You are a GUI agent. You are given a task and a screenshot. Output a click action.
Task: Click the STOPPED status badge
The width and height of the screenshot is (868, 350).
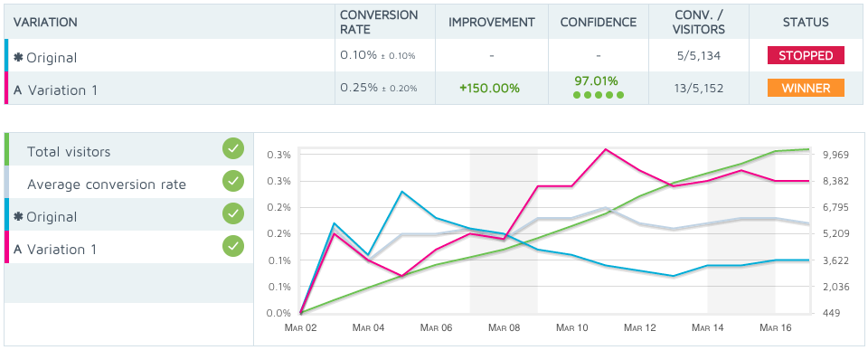tap(806, 55)
